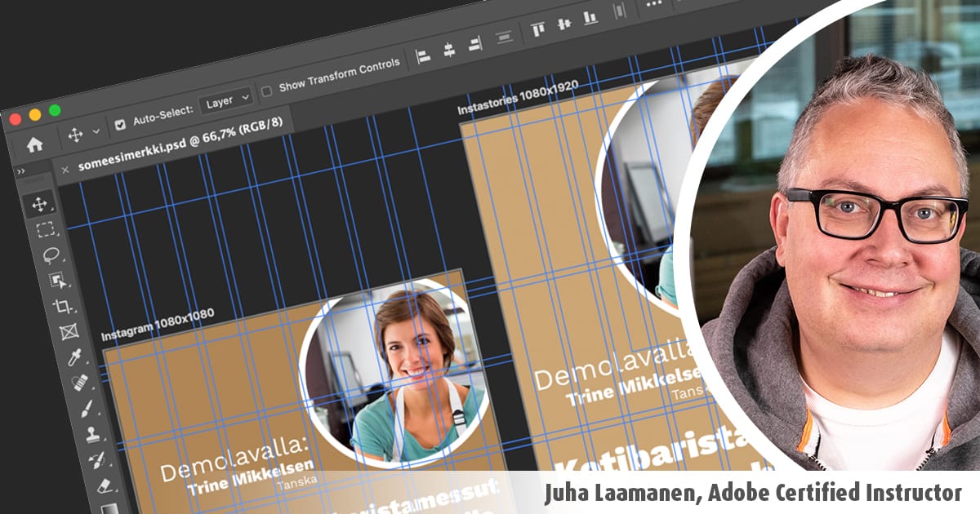Image resolution: width=980 pixels, height=514 pixels.
Task: Switch to the someesimerkki.psd document tab
Action: tap(180, 144)
